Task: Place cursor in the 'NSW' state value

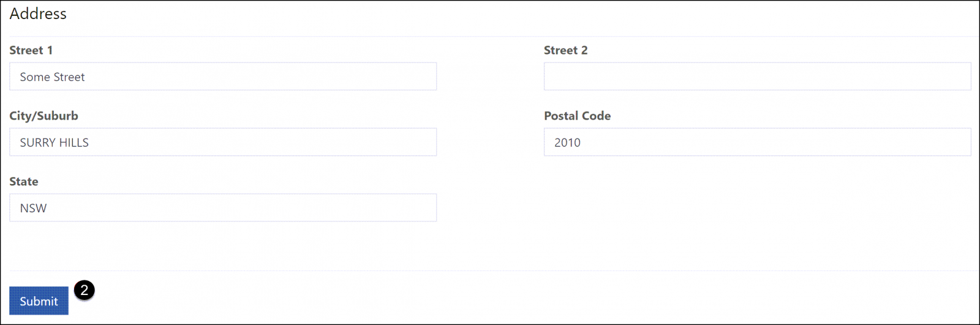Action: click(x=33, y=208)
